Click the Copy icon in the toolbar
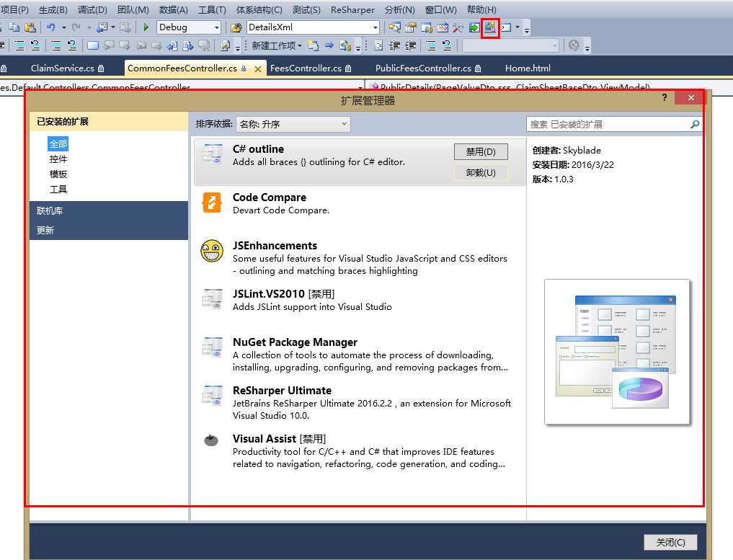Viewport: 733px width, 560px height. [14, 27]
